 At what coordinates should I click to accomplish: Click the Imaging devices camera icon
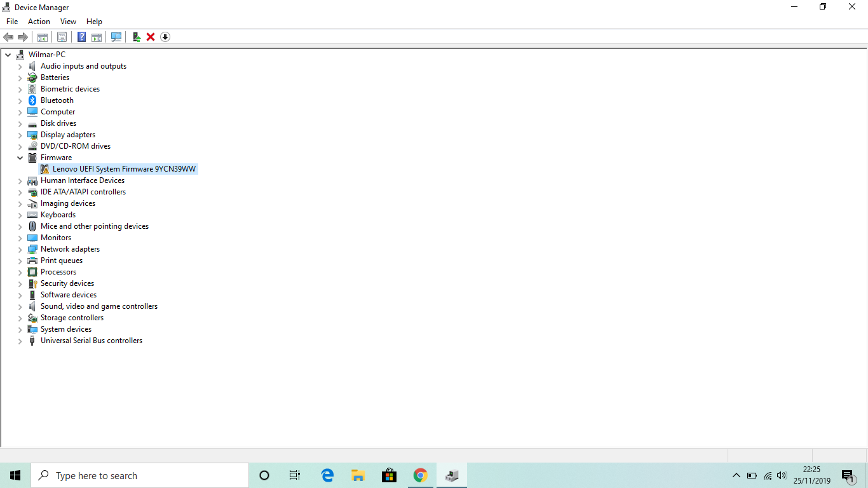coord(32,203)
